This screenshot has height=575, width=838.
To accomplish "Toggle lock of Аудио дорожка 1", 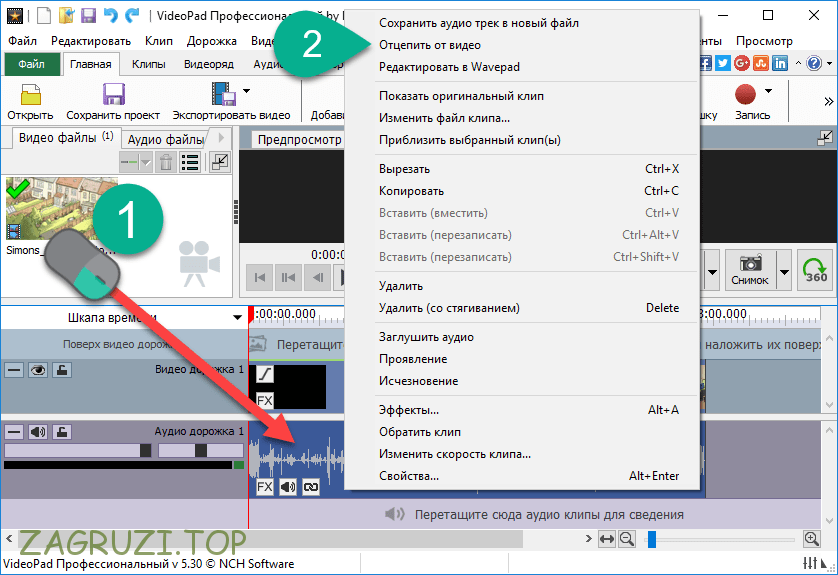I will click(62, 432).
